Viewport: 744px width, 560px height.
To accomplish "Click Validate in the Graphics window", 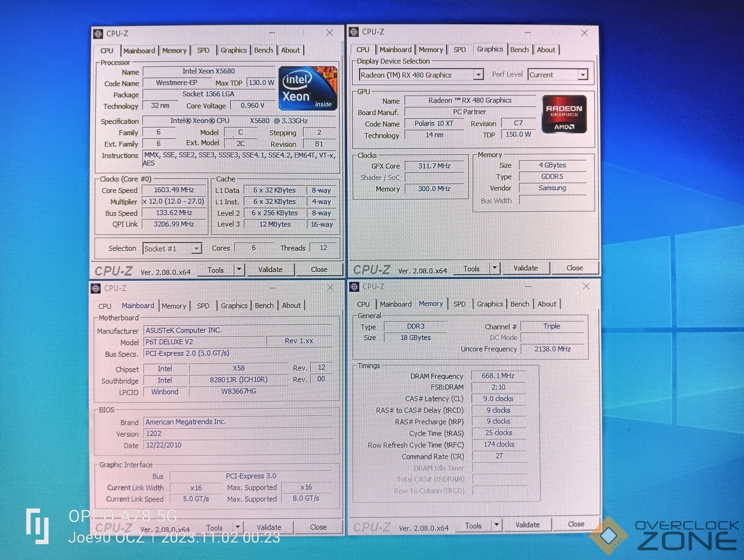I will (x=526, y=268).
